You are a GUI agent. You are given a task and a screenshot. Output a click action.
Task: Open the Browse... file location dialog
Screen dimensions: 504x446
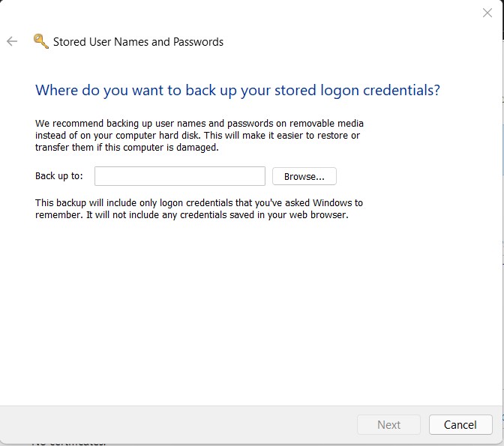point(304,176)
